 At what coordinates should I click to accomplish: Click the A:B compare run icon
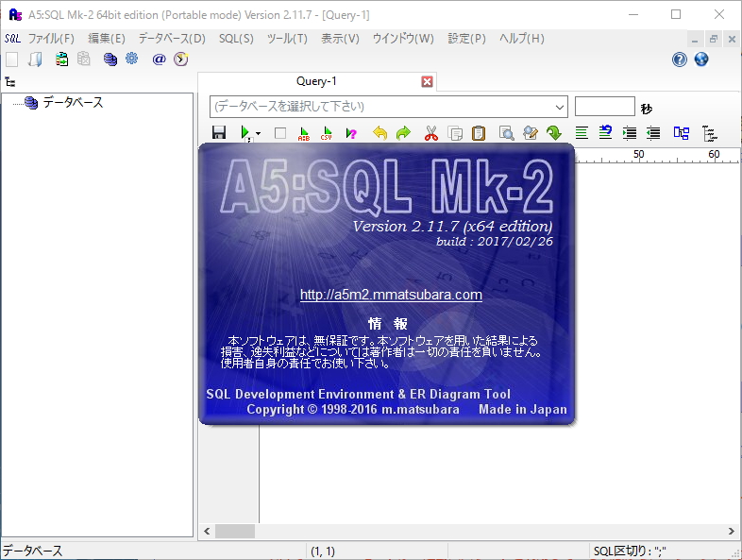[303, 133]
